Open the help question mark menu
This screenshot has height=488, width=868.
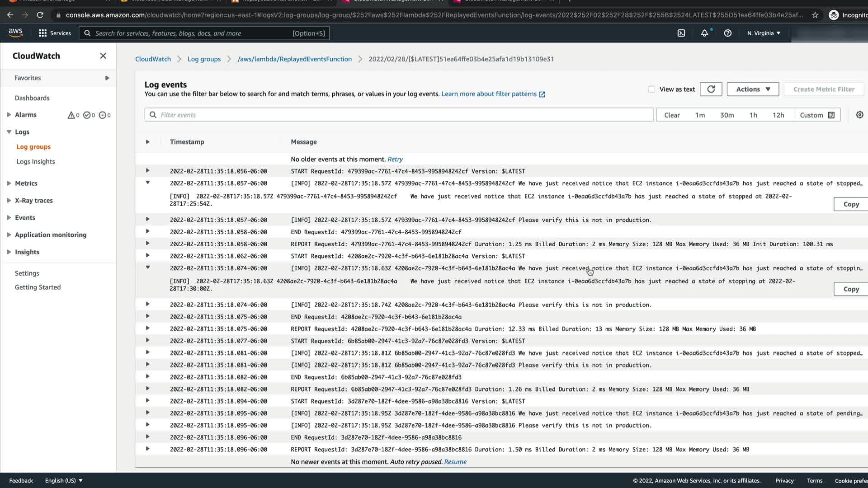727,33
